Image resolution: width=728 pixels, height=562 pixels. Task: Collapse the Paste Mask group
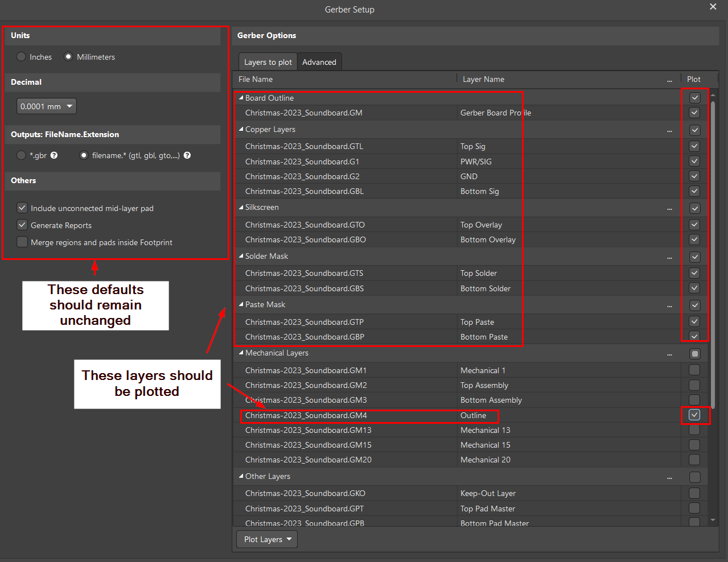pos(241,304)
